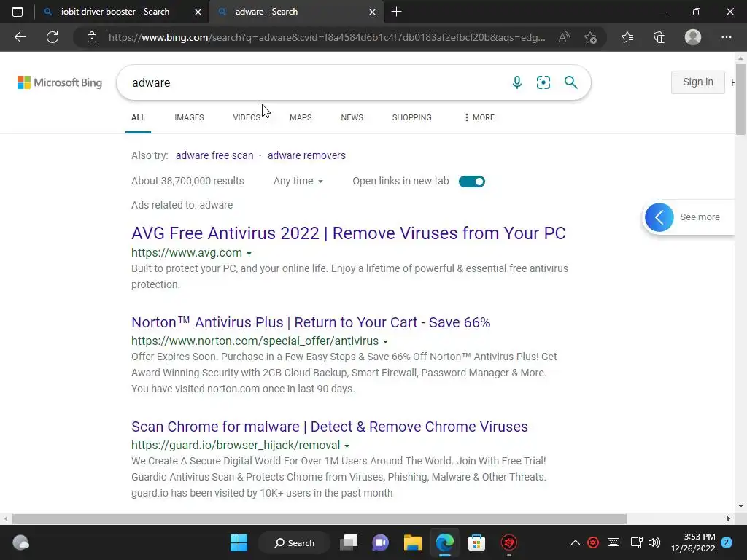Screen dimensions: 747x560
Task: Open the Collections icon
Action: pyautogui.click(x=659, y=37)
